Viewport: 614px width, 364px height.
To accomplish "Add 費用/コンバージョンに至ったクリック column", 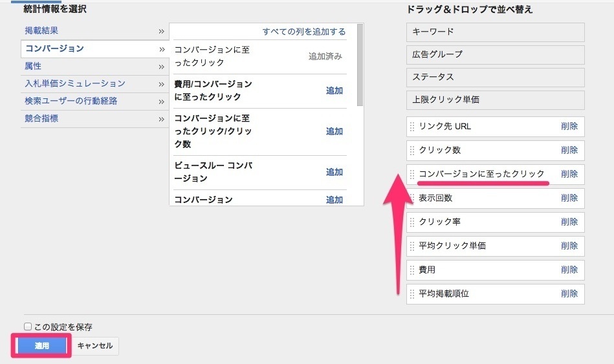I will [334, 91].
